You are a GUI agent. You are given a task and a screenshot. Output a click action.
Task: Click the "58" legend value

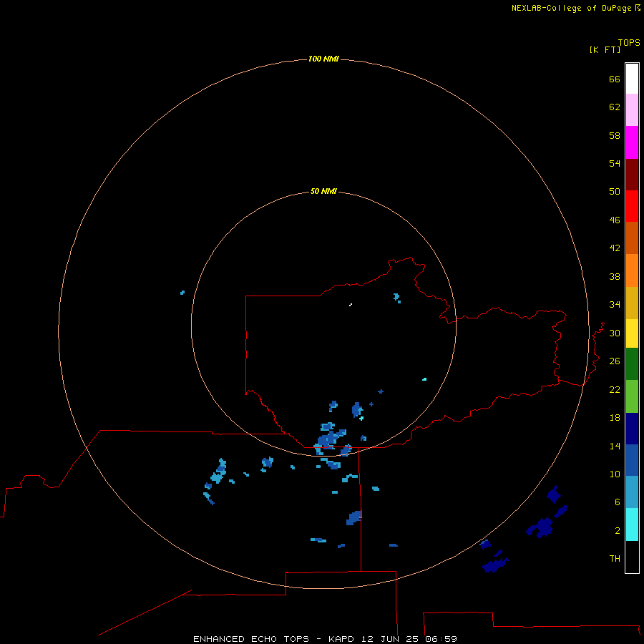coord(615,135)
